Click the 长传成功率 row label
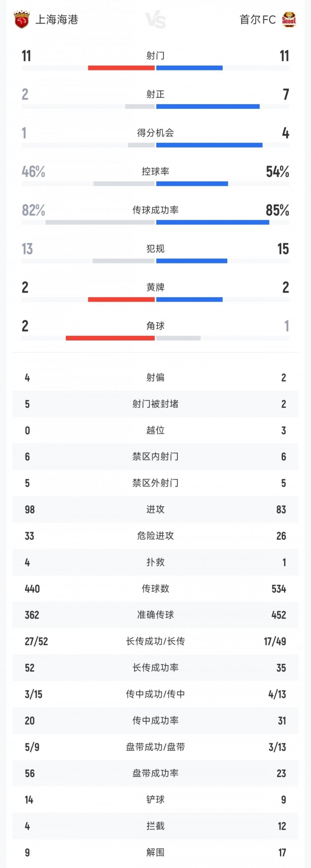This screenshot has height=868, width=311. (x=155, y=668)
